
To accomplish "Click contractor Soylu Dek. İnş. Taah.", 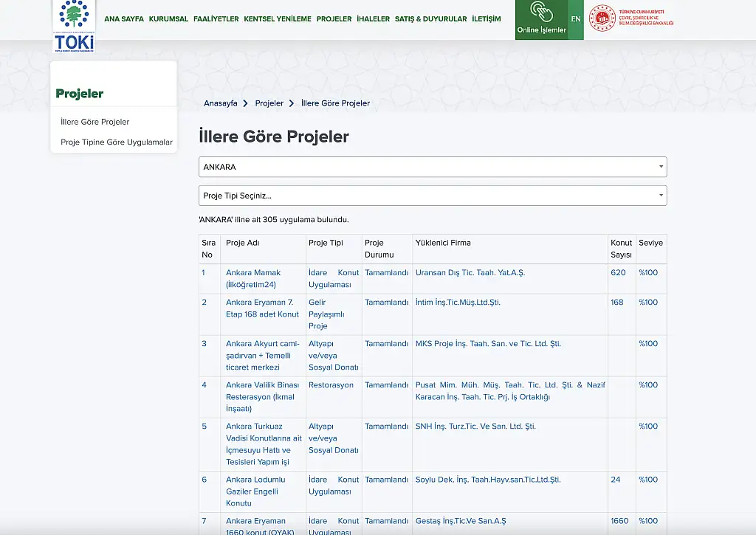I will 488,480.
